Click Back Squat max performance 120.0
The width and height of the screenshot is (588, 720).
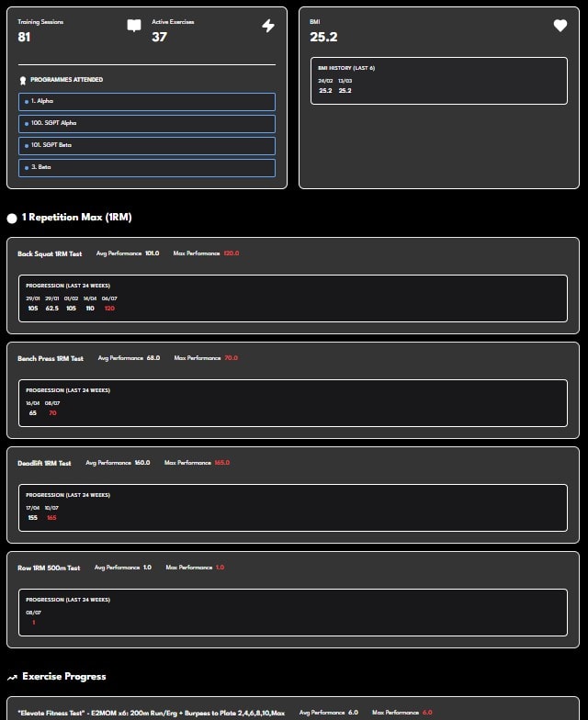(x=232, y=253)
